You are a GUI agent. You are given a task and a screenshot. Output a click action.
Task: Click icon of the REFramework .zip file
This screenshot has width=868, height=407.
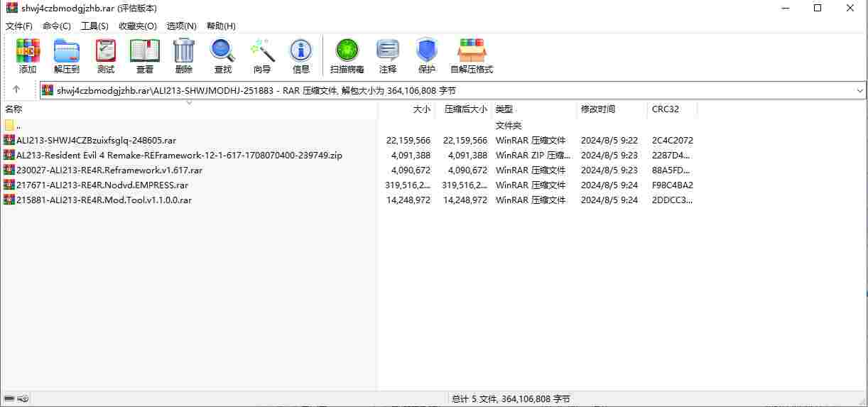[9, 155]
